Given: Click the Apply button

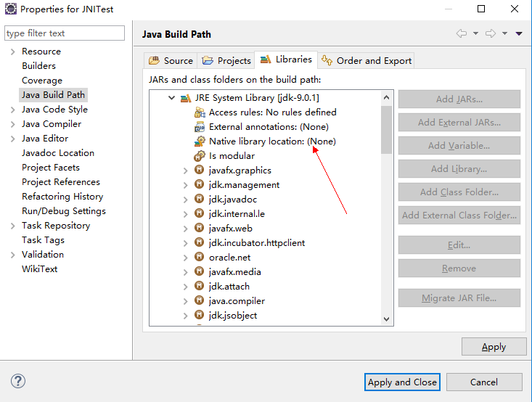Looking at the screenshot, I should click(494, 347).
